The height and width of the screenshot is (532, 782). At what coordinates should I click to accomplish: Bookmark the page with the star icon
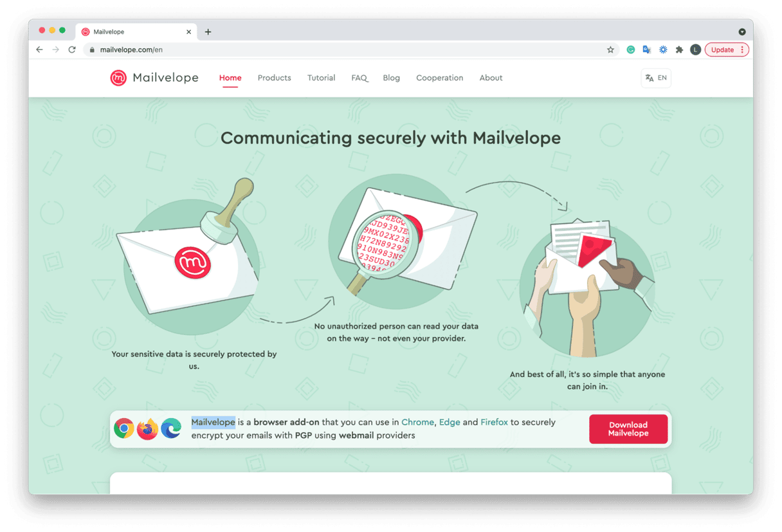[610, 49]
